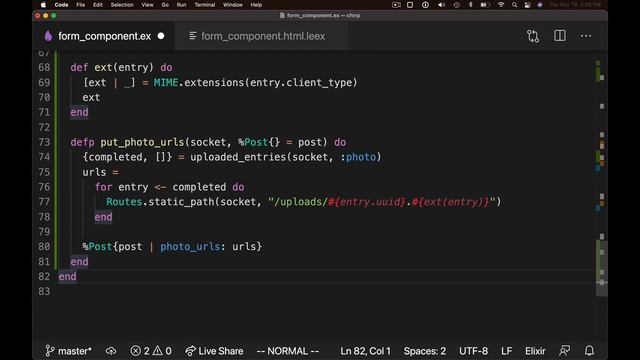Split the editor to the right
Viewport: 640px width, 360px height.
[x=560, y=36]
